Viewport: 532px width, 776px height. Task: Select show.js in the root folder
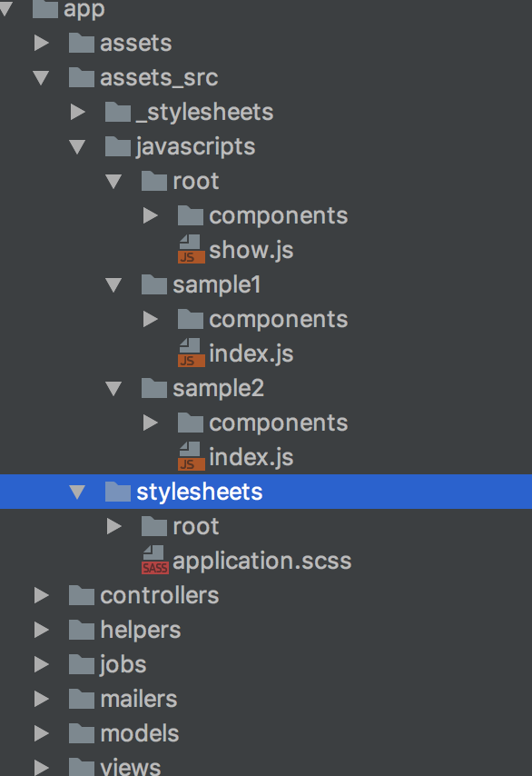[x=251, y=250]
